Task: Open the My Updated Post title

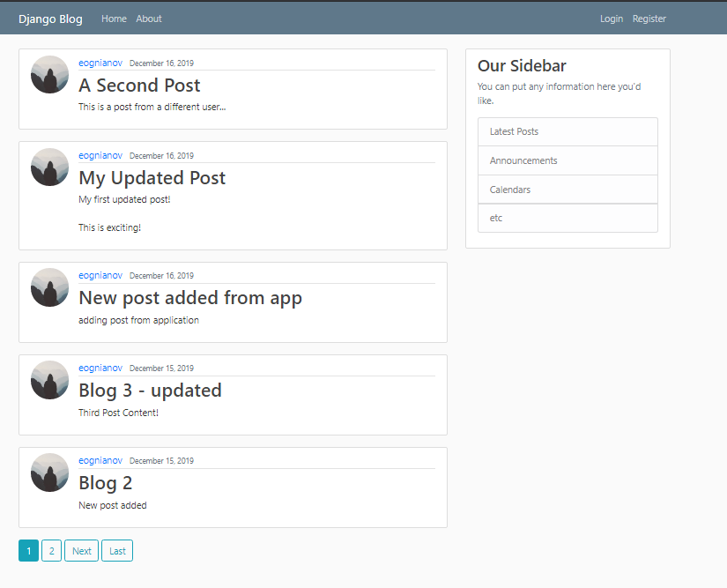Action: [152, 178]
